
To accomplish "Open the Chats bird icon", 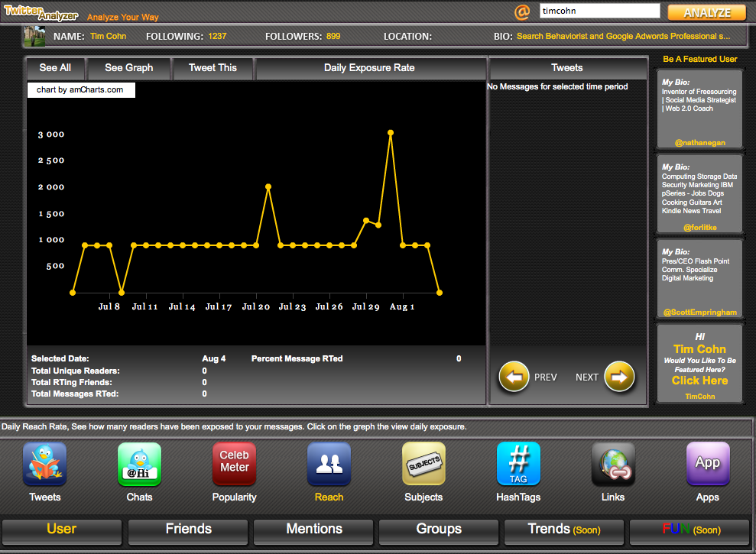I will (x=139, y=465).
